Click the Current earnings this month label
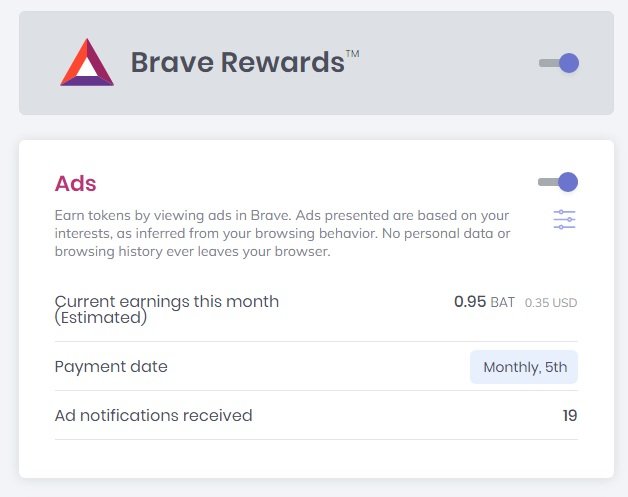 [166, 301]
